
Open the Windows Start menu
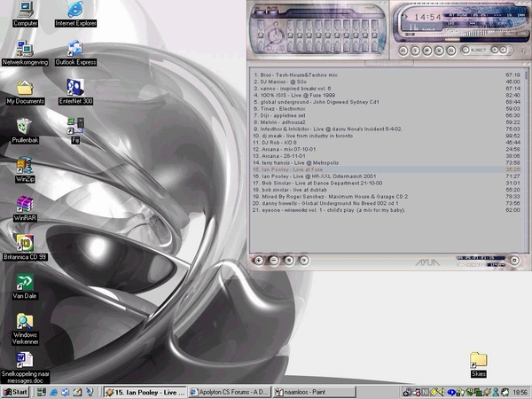pyautogui.click(x=15, y=391)
